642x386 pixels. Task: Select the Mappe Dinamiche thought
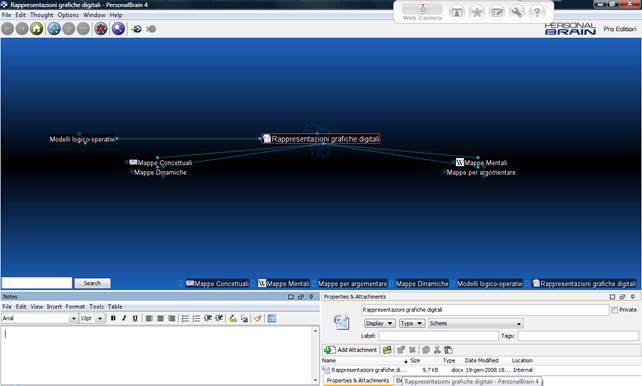[160, 172]
